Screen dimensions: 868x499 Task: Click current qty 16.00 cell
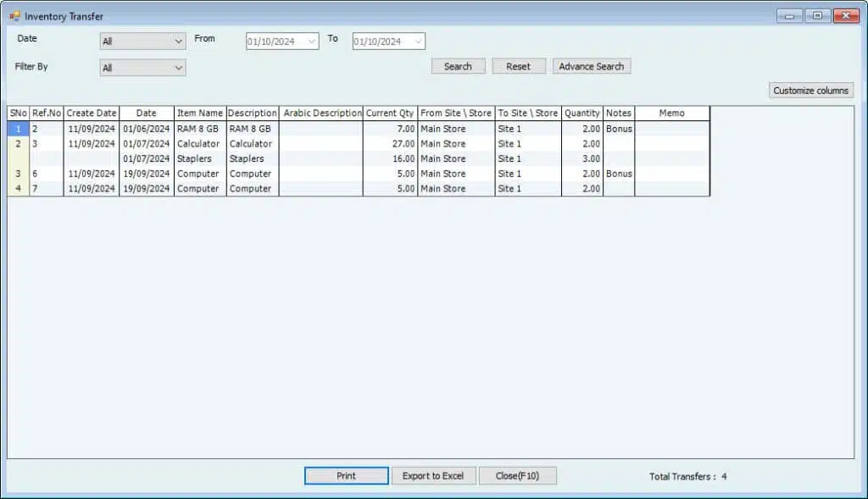coord(390,158)
